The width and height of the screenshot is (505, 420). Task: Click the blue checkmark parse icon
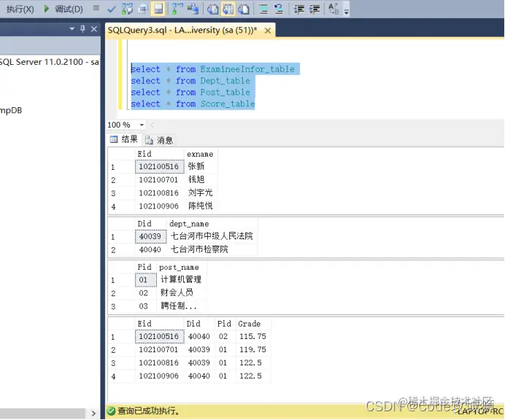(112, 9)
